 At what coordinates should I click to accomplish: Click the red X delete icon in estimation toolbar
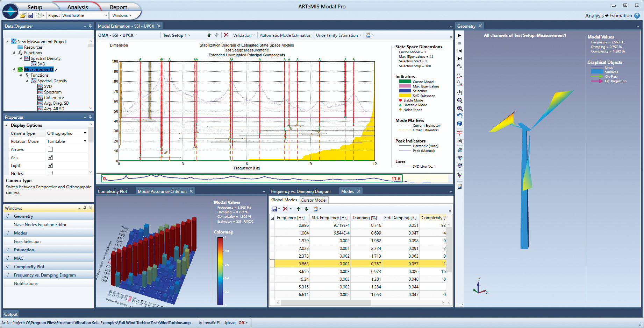(226, 35)
